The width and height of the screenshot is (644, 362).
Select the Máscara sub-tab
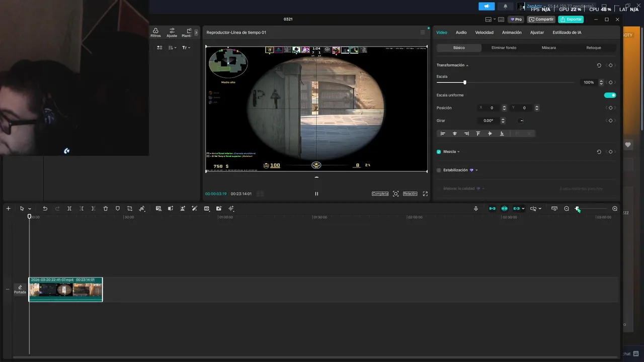pyautogui.click(x=548, y=48)
